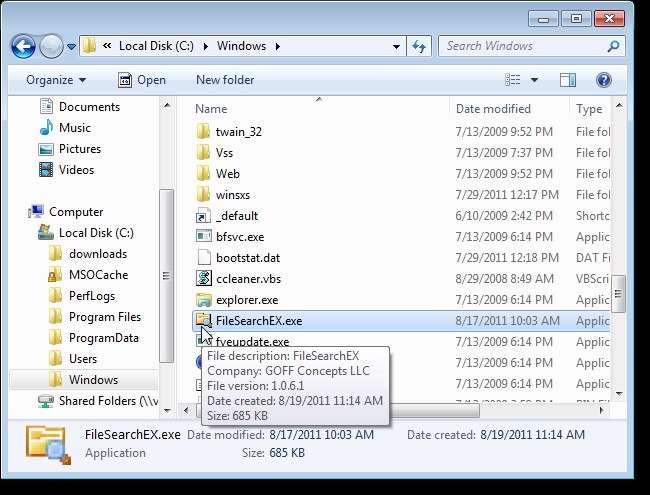Go back with the Back arrow button
650x495 pixels.
pyautogui.click(x=23, y=46)
